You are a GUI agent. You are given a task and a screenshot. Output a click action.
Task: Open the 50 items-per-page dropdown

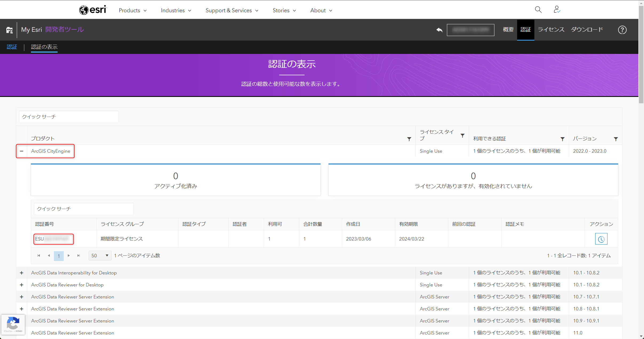pos(100,256)
